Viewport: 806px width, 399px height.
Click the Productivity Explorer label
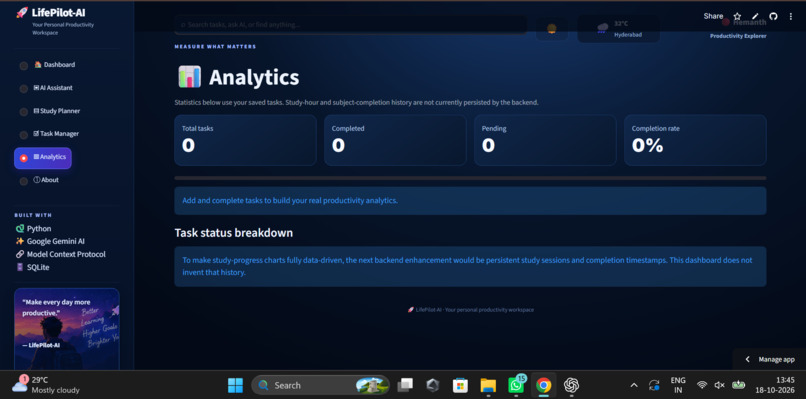click(738, 36)
